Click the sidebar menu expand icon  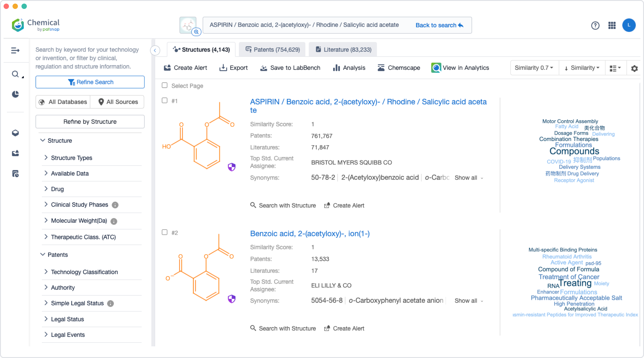(15, 50)
